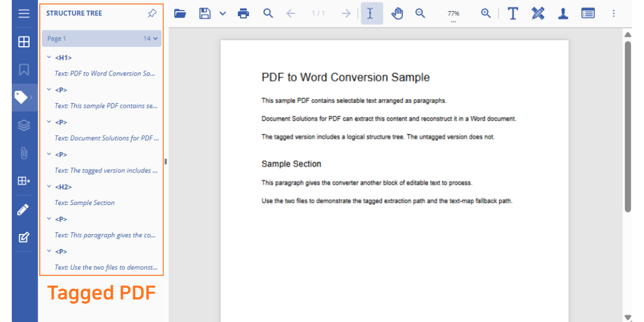The width and height of the screenshot is (644, 322).
Task: Select the text annotation T tool
Action: (x=513, y=13)
